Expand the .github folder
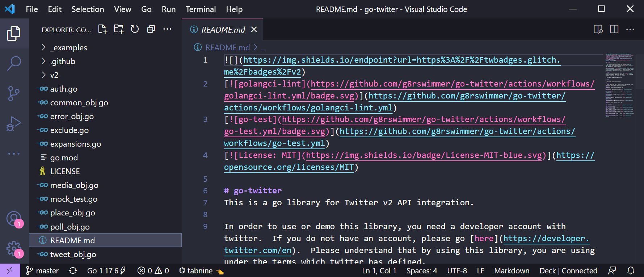 63,61
